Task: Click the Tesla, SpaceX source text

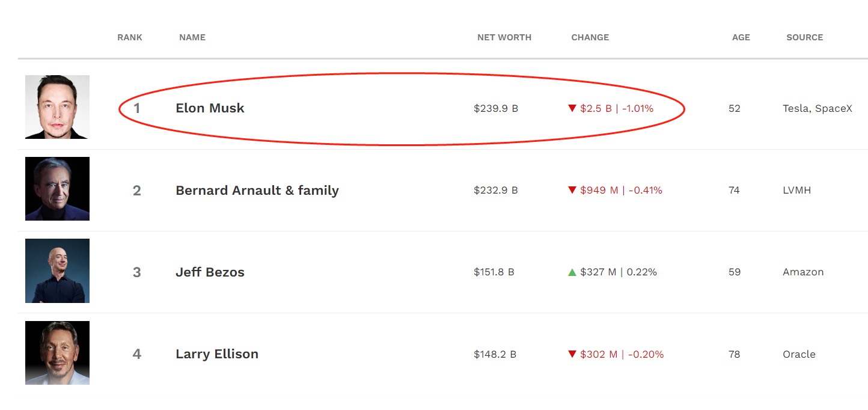Action: pyautogui.click(x=818, y=109)
